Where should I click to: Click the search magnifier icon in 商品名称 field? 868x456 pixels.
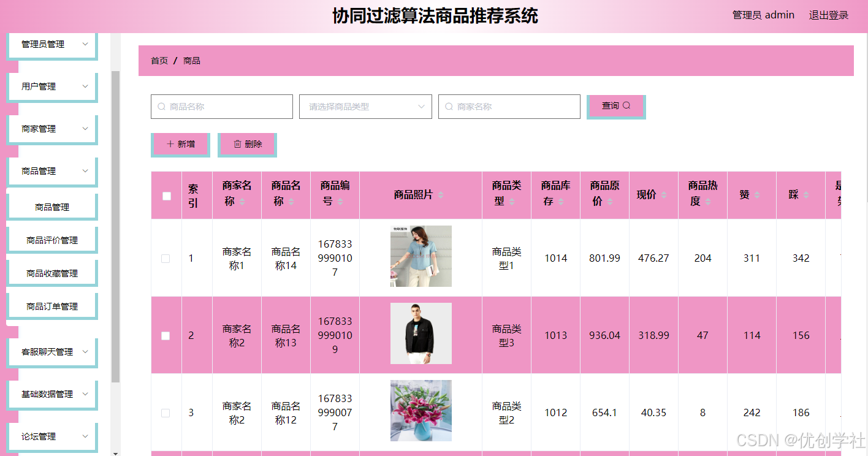[x=162, y=107]
